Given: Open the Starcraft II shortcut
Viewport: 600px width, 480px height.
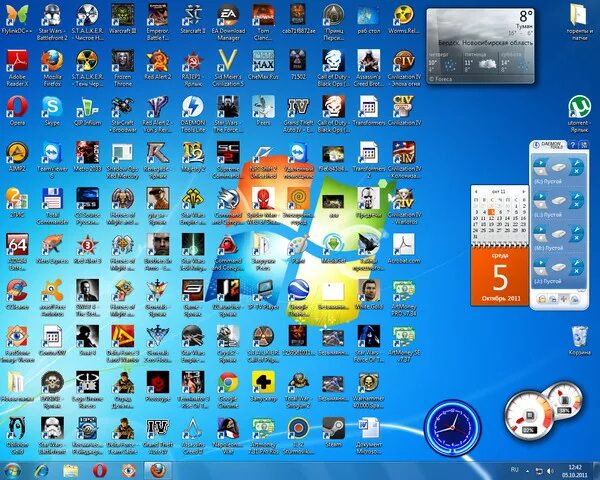Looking at the screenshot, I should [193, 20].
